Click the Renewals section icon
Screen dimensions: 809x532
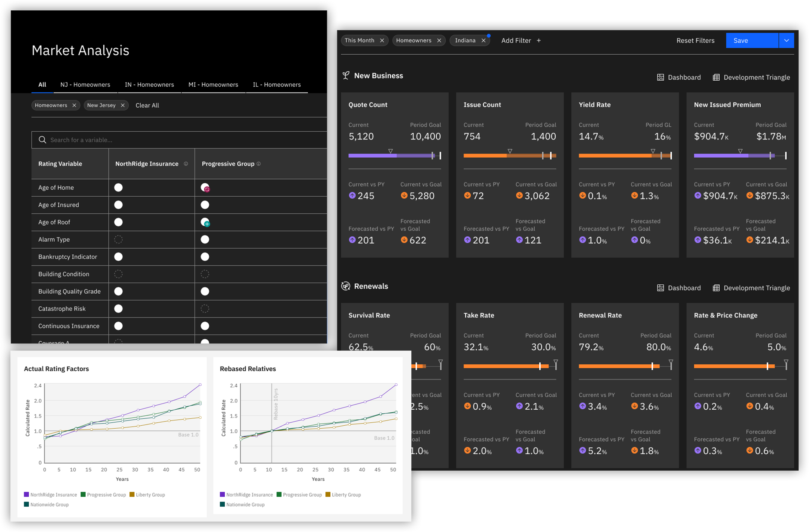346,286
